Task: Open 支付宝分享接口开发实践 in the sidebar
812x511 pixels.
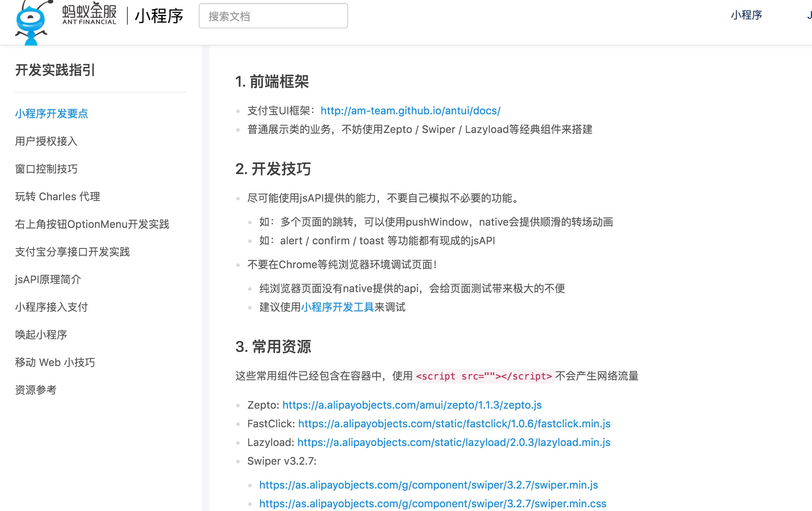Action: (x=72, y=252)
